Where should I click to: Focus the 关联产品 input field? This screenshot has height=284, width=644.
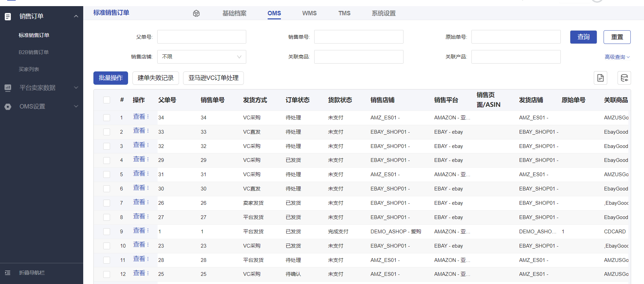tap(516, 57)
